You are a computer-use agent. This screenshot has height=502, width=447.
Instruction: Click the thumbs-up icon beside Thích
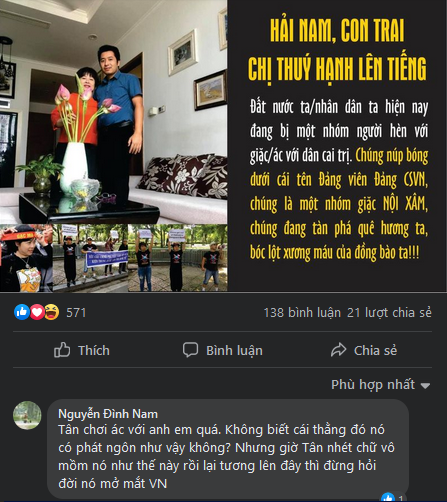pos(62,350)
